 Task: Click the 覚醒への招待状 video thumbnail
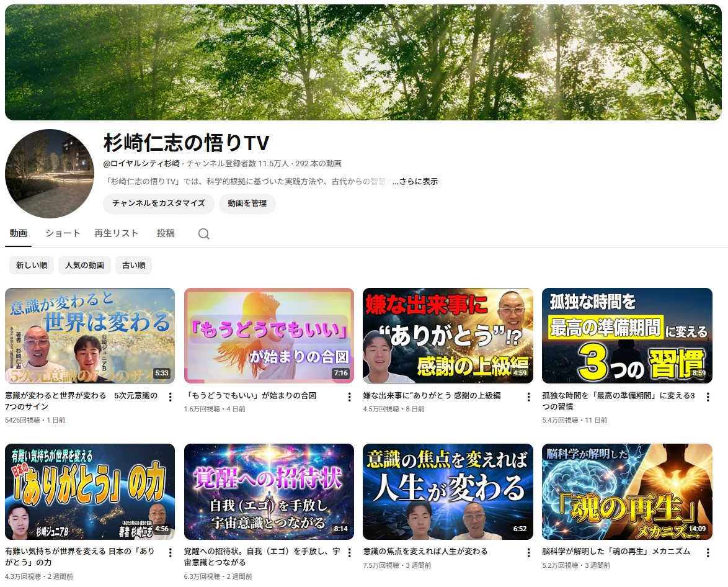coord(269,490)
